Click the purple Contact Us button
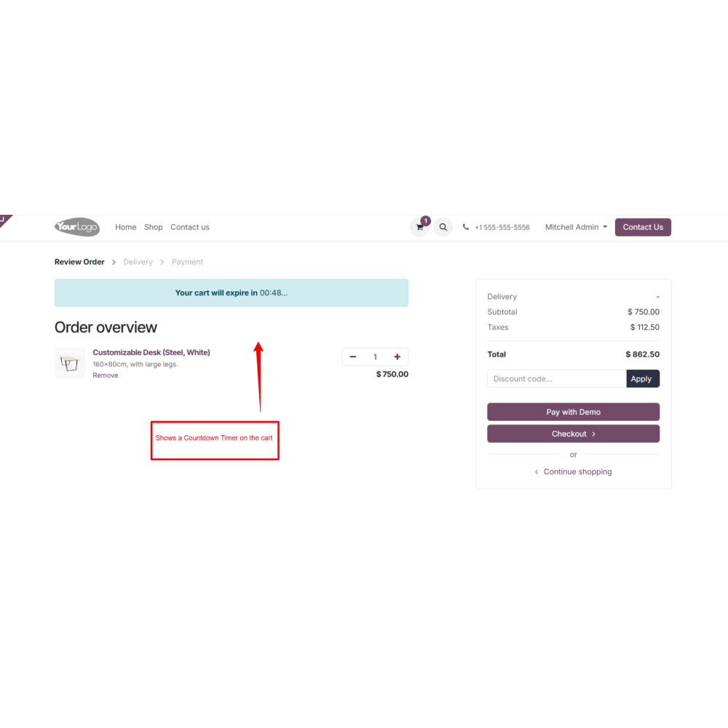Image resolution: width=728 pixels, height=728 pixels. pos(643,227)
